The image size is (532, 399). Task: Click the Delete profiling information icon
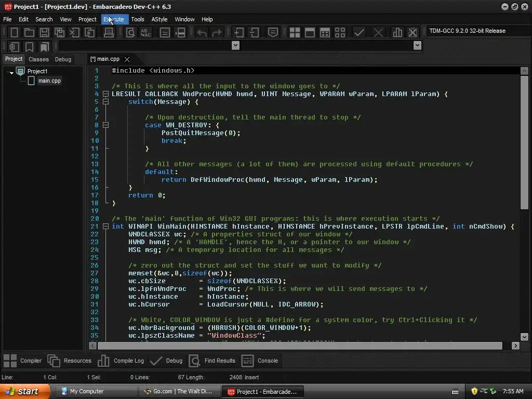click(413, 33)
